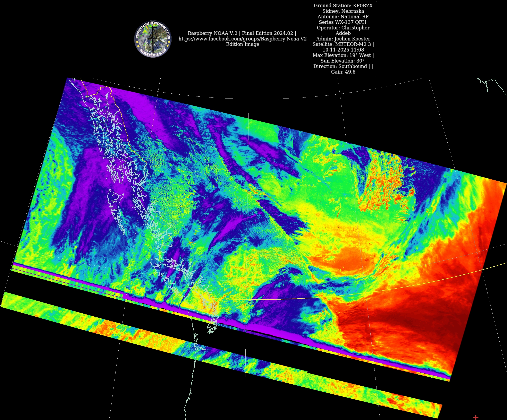Click the "Operator: Christopher" text
Image resolution: width=507 pixels, height=420 pixels.
pos(343,28)
